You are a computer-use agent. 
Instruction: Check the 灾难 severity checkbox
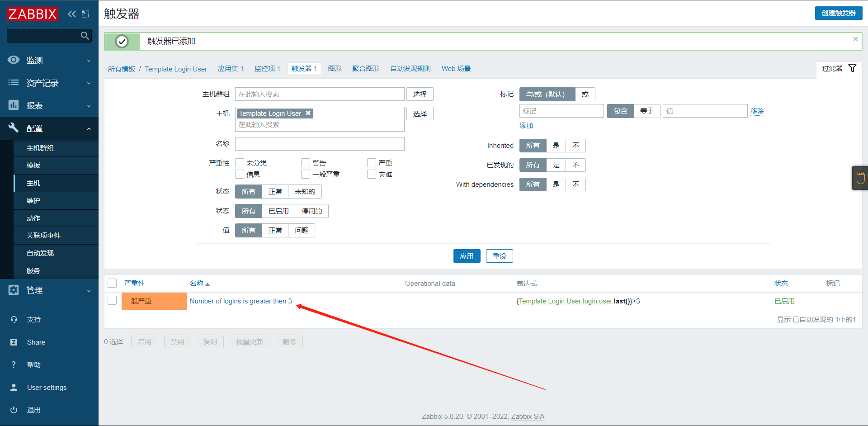coord(372,174)
